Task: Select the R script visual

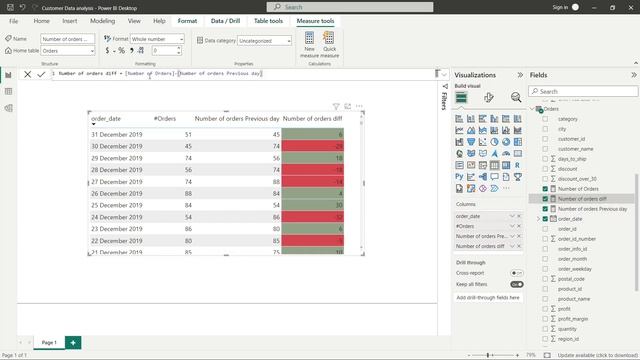Action: click(x=518, y=165)
